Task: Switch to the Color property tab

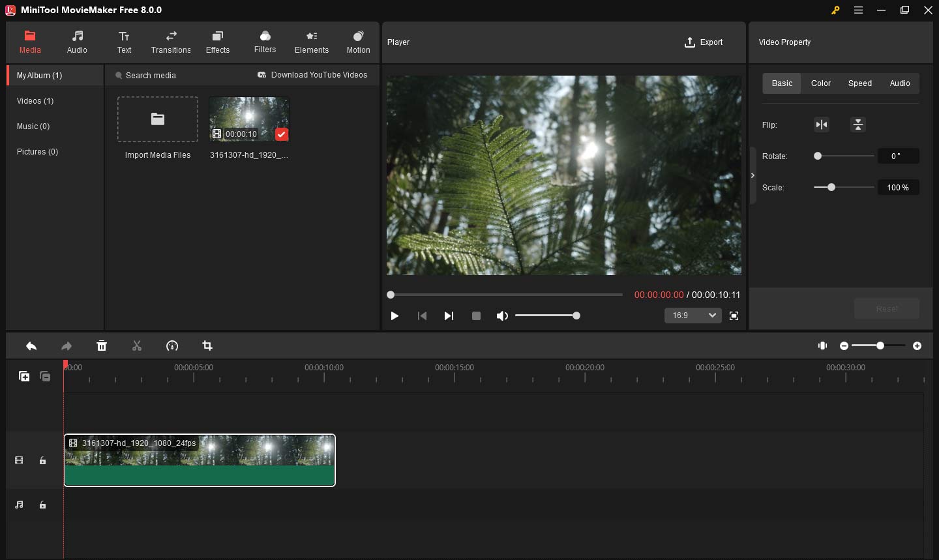Action: [x=821, y=83]
